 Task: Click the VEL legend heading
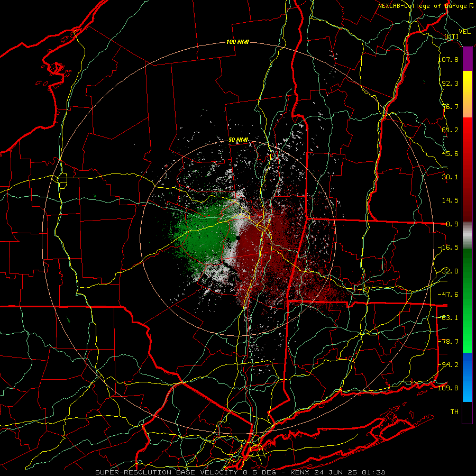coord(464,32)
